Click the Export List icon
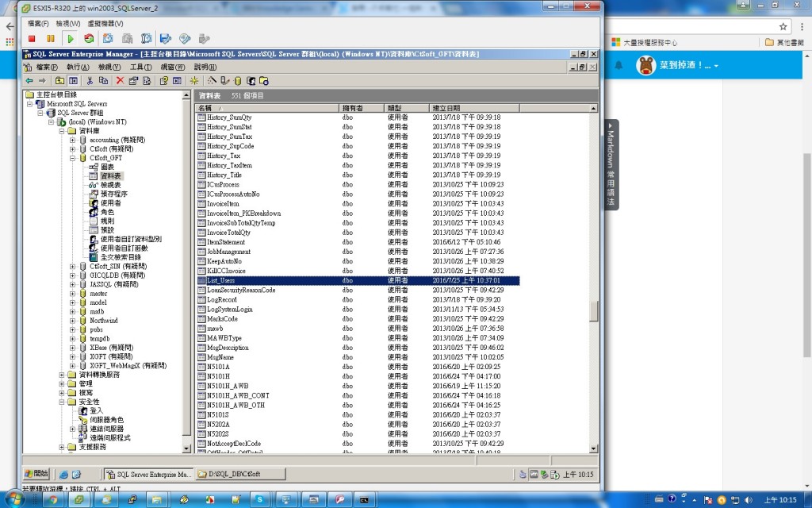The image size is (812, 508). [x=147, y=81]
